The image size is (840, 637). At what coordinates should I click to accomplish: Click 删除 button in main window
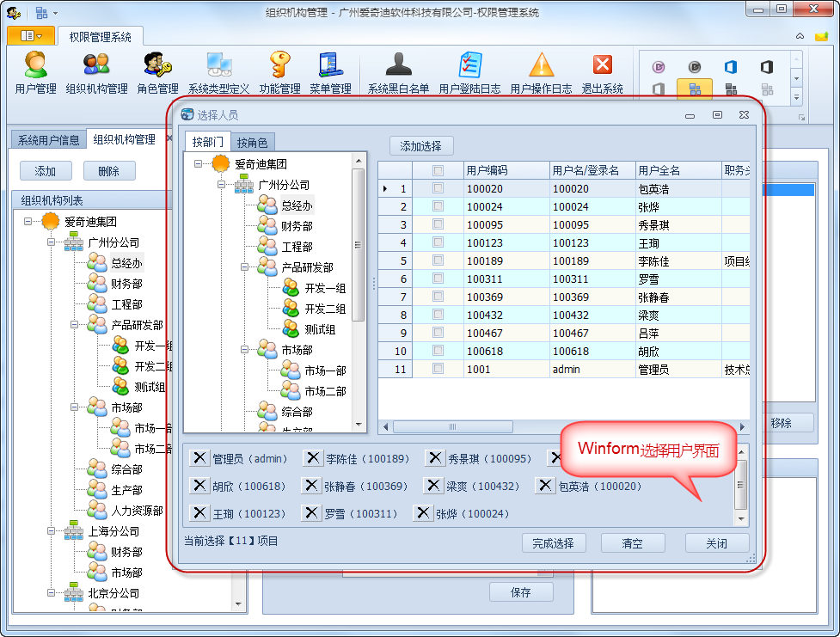click(109, 171)
